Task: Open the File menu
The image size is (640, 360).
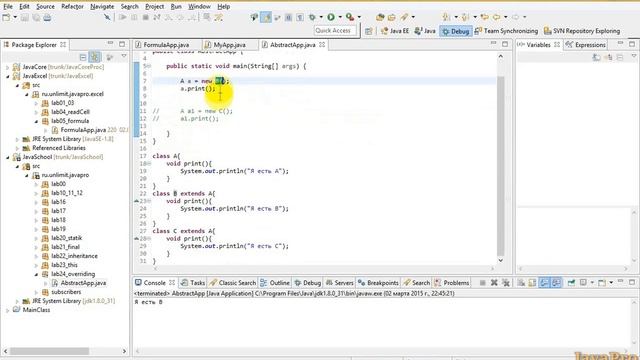Action: click(x=8, y=7)
